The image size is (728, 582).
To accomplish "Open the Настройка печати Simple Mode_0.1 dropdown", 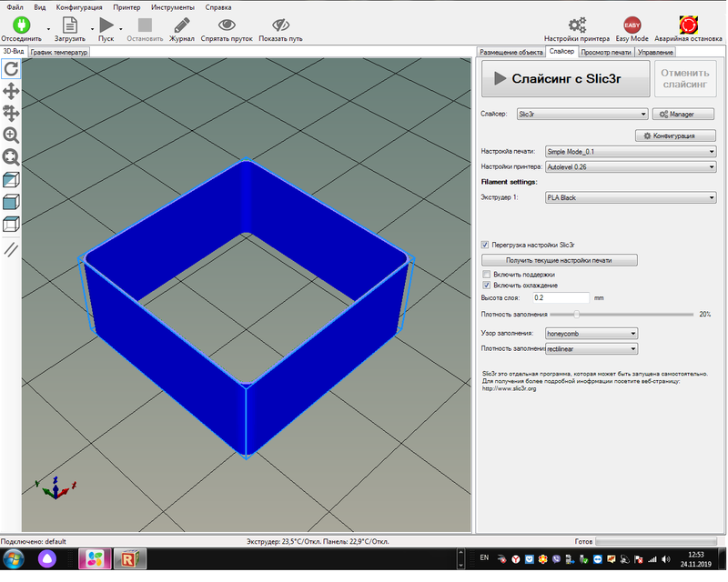I will pyautogui.click(x=630, y=152).
